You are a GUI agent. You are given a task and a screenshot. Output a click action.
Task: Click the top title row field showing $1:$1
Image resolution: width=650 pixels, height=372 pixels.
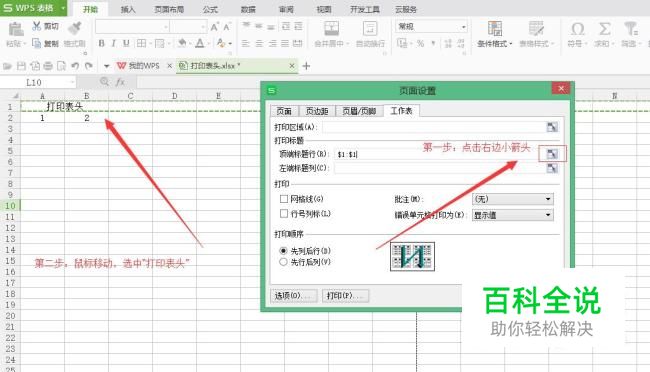point(439,154)
